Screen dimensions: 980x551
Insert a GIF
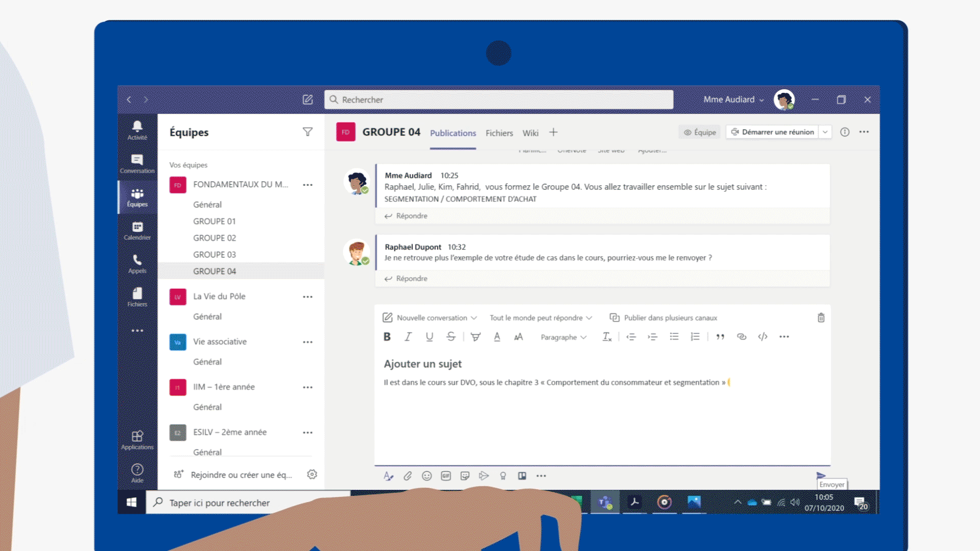(x=446, y=476)
